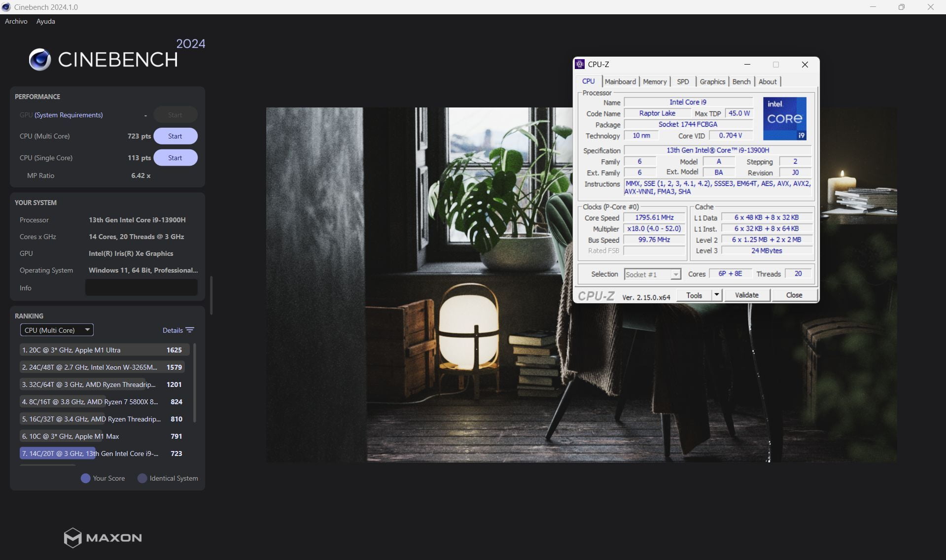Image resolution: width=946 pixels, height=560 pixels.
Task: Open the Tools dropdown arrow in CPU-Z
Action: [717, 295]
